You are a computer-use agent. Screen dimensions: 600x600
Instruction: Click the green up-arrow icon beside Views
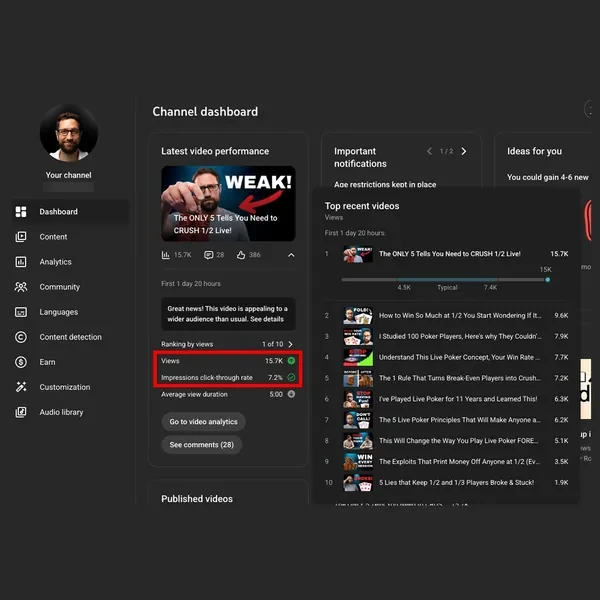(291, 360)
